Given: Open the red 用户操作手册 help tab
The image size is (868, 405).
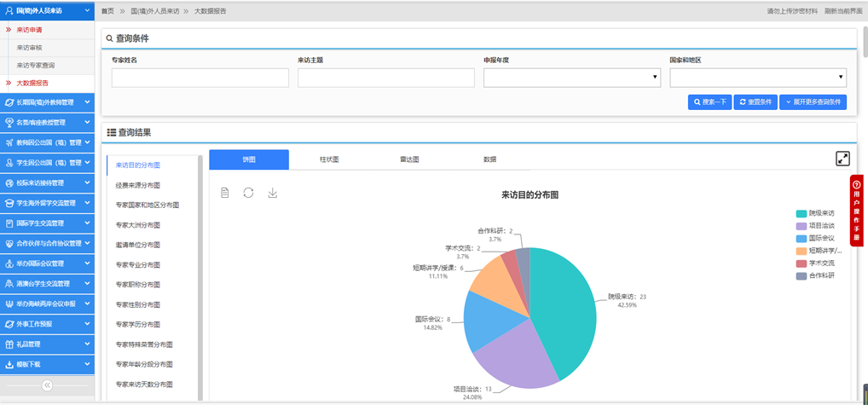Looking at the screenshot, I should 856,210.
